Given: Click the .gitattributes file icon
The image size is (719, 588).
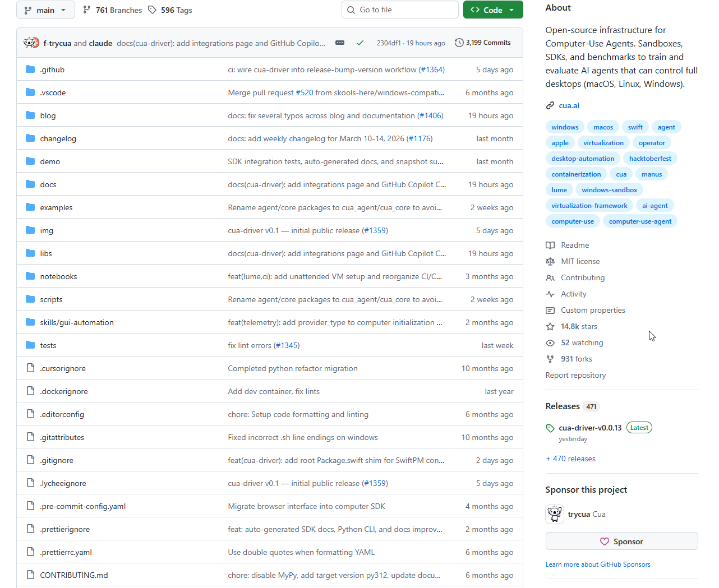Looking at the screenshot, I should 30,437.
